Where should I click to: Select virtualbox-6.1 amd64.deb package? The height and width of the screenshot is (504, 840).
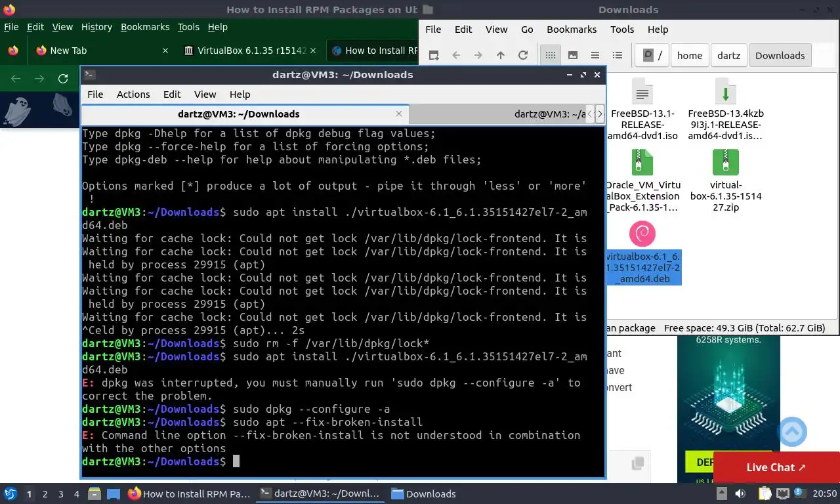tap(642, 253)
